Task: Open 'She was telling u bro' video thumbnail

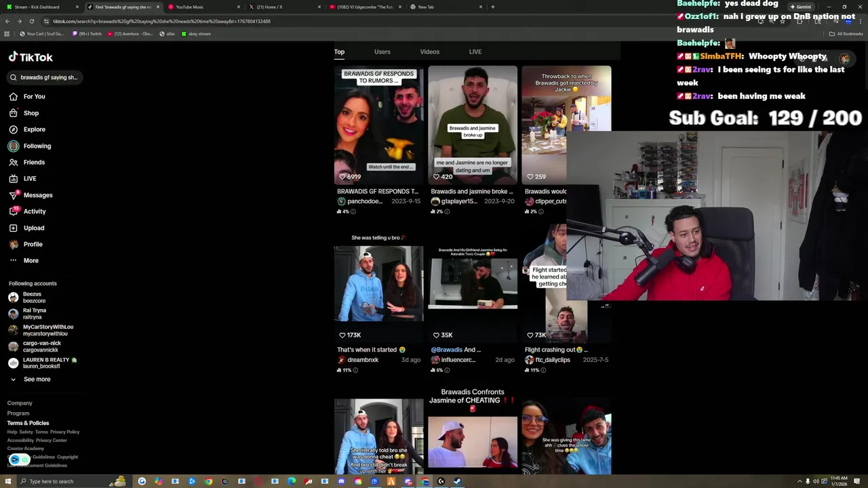Action: [x=378, y=283]
